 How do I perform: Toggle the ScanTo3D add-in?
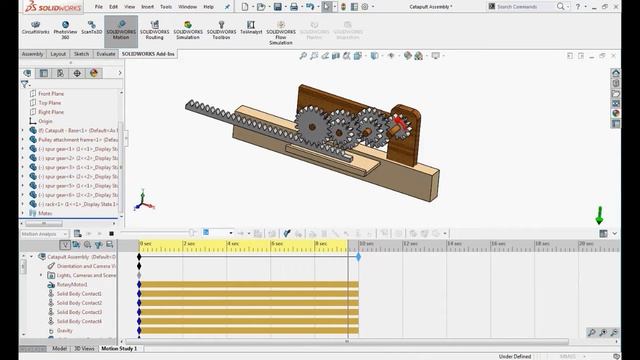tap(91, 28)
